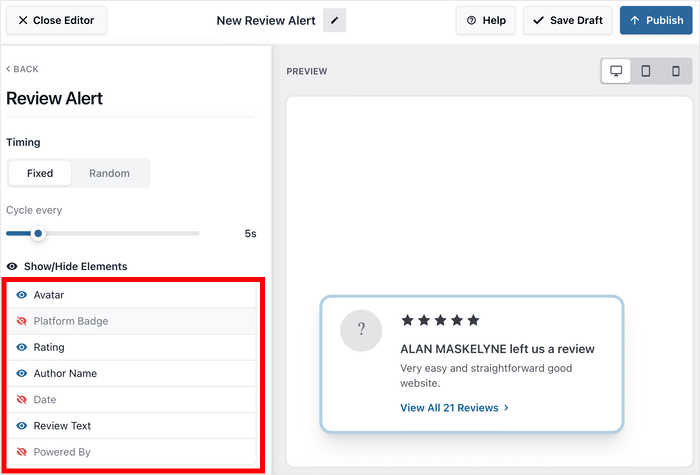
Task: Open View All 21 Reviews link
Action: [x=455, y=408]
